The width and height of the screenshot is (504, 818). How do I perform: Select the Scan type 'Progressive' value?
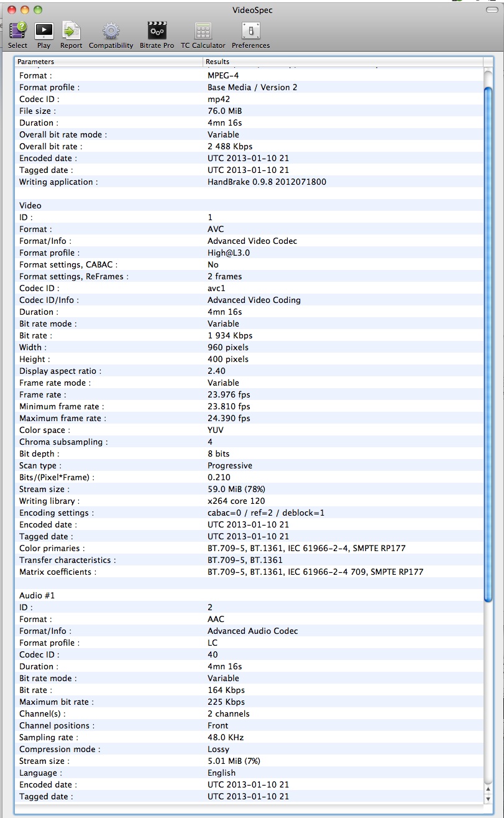point(230,465)
